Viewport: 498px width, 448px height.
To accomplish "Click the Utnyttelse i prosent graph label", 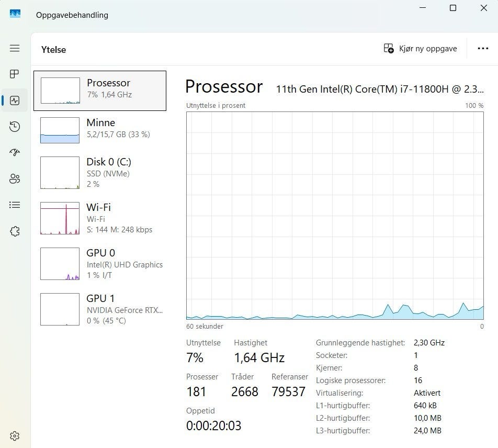I will coord(216,106).
